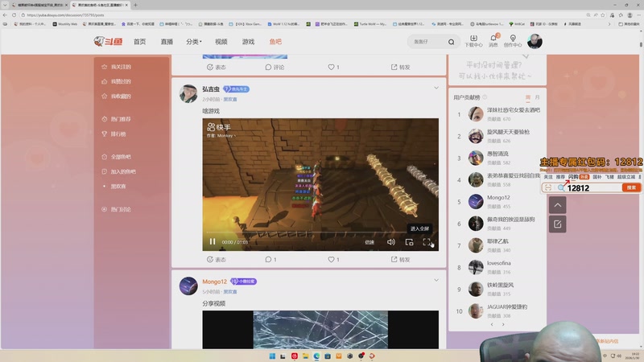Click the browser address bar

click(x=304, y=14)
